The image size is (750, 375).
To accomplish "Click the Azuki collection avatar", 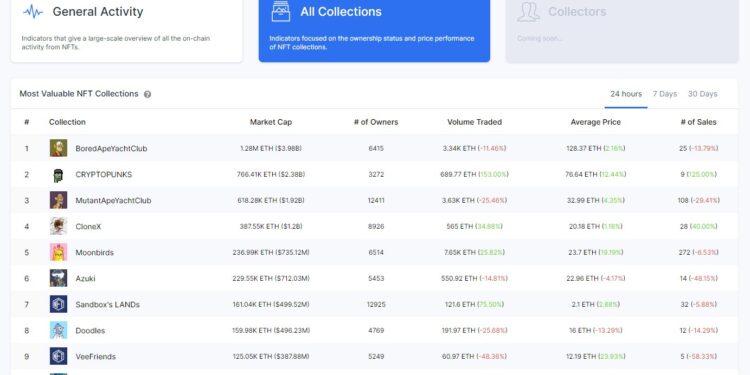I will point(58,278).
